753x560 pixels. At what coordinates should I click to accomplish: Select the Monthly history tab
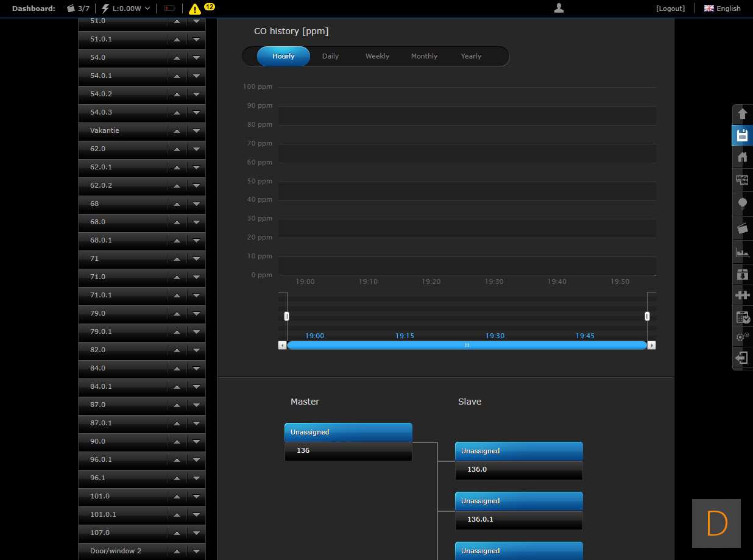point(424,56)
